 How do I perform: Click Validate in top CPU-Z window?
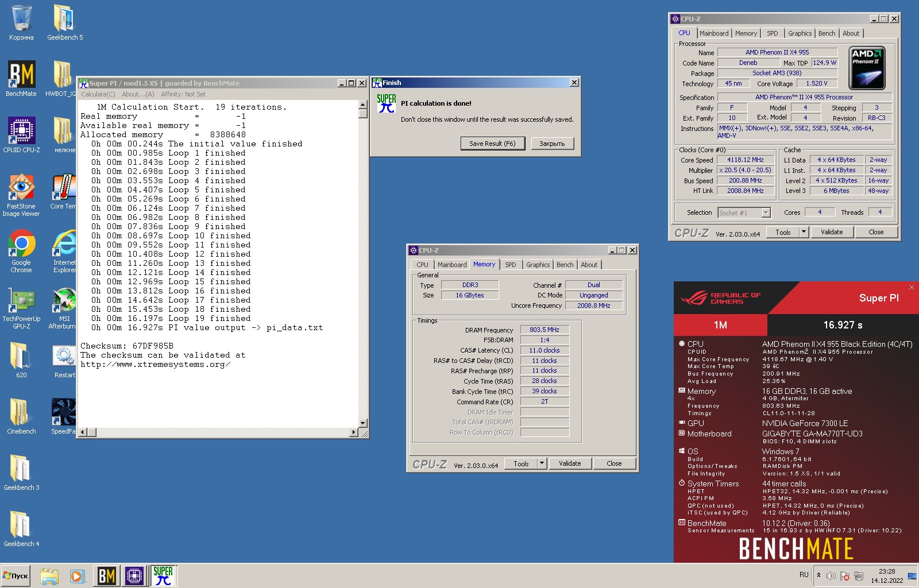pos(832,232)
